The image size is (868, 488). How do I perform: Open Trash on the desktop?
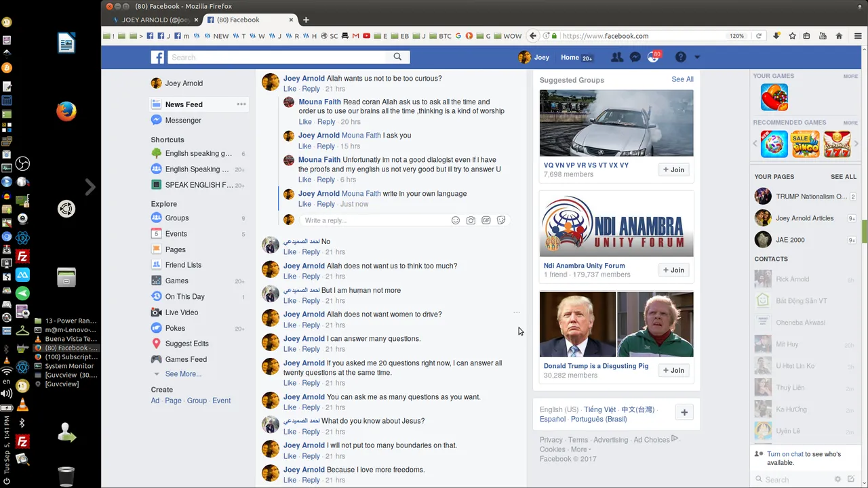tap(66, 476)
